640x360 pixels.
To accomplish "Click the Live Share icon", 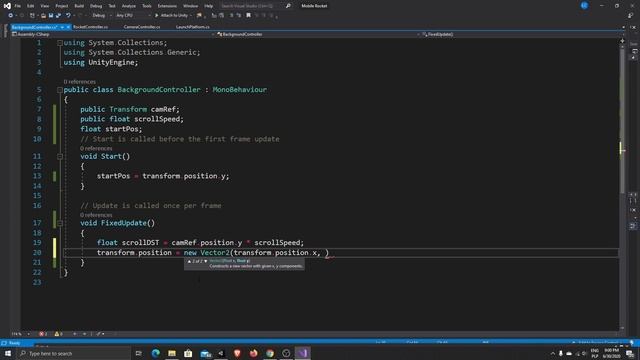I will tap(631, 16).
